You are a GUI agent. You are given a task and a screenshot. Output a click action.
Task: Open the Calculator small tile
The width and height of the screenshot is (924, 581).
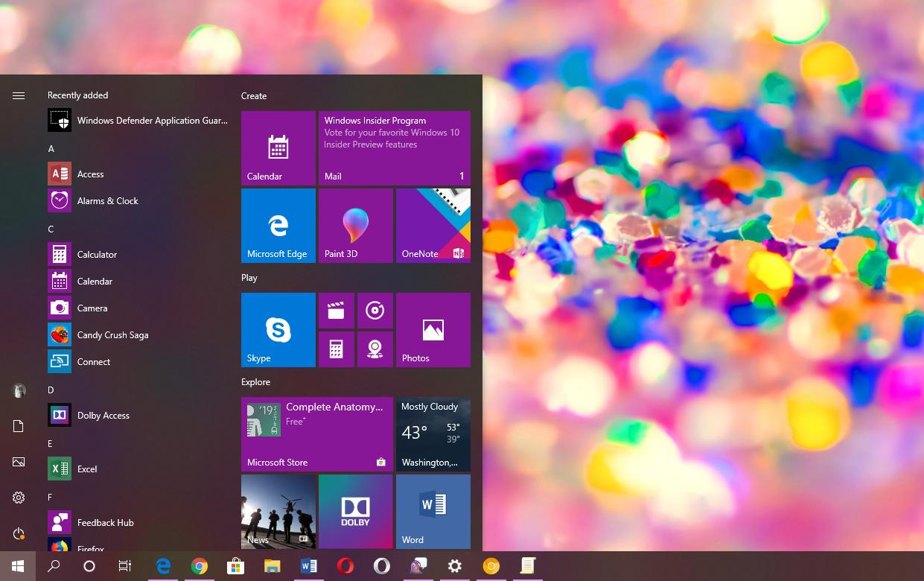tap(337, 349)
